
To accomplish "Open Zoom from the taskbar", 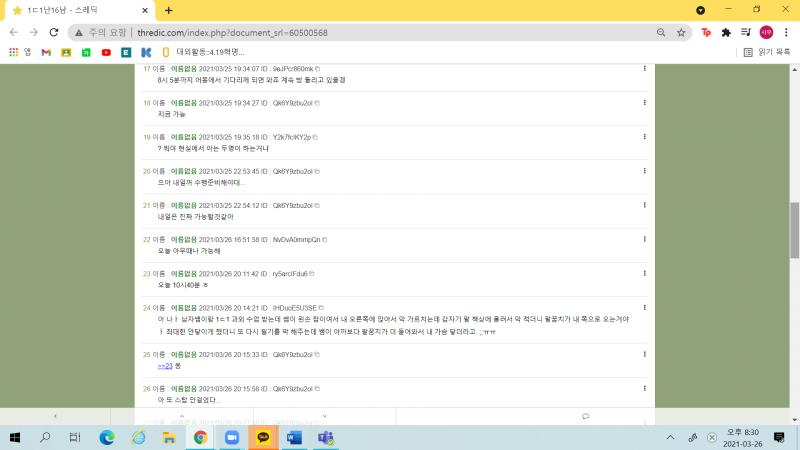I will tap(232, 437).
